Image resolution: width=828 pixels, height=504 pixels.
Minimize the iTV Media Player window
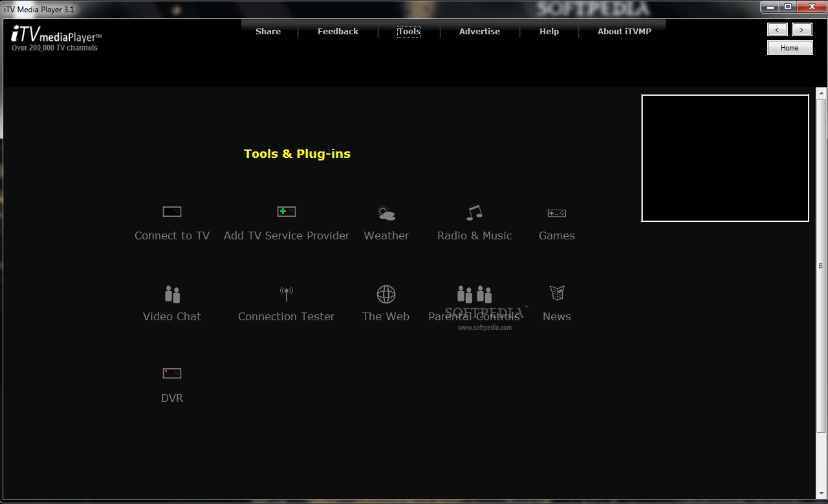tap(770, 6)
